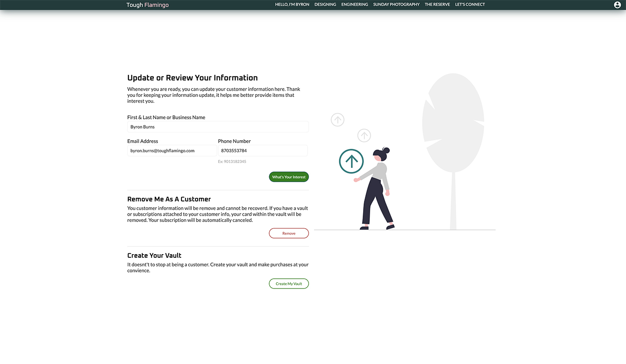
Task: Click the user account icon in header
Action: click(618, 5)
